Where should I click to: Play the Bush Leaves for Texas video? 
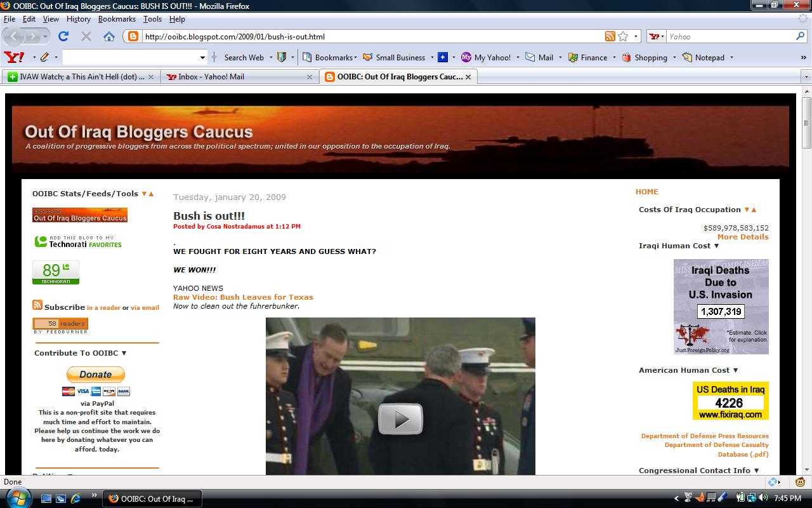click(400, 419)
